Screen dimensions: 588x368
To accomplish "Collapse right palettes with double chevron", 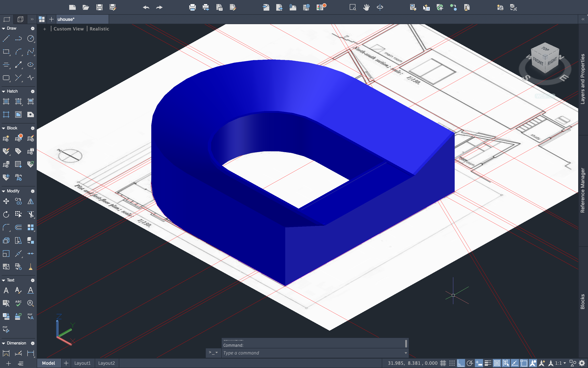I will [583, 19].
